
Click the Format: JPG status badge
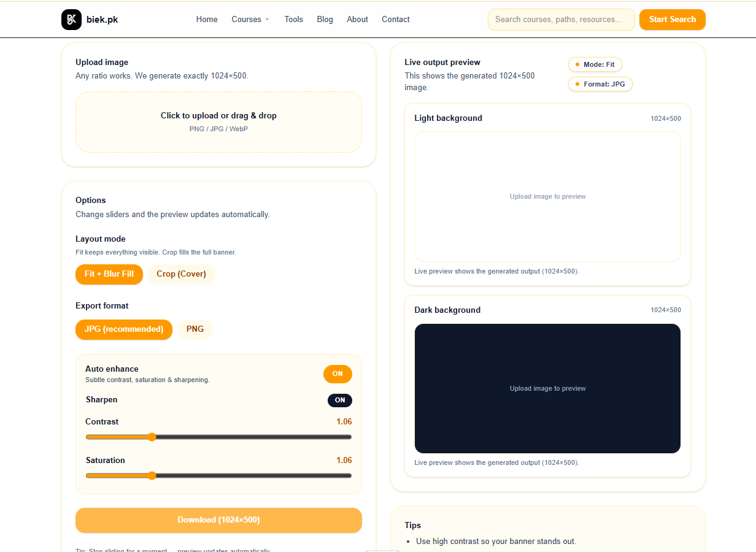[x=600, y=84]
